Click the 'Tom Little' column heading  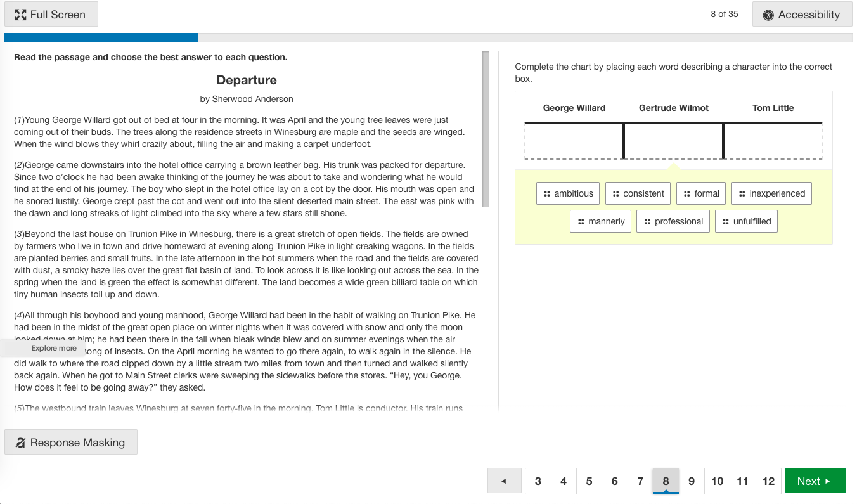[x=773, y=108]
